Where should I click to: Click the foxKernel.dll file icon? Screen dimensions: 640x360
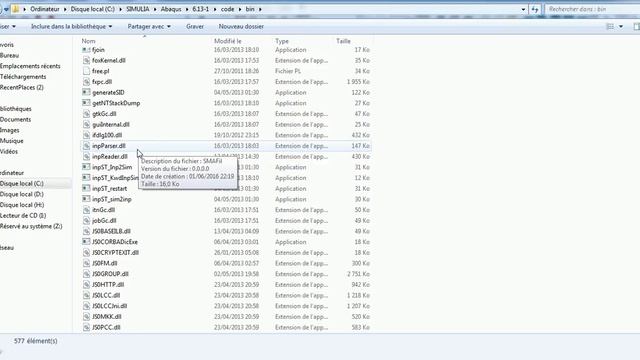(x=86, y=60)
